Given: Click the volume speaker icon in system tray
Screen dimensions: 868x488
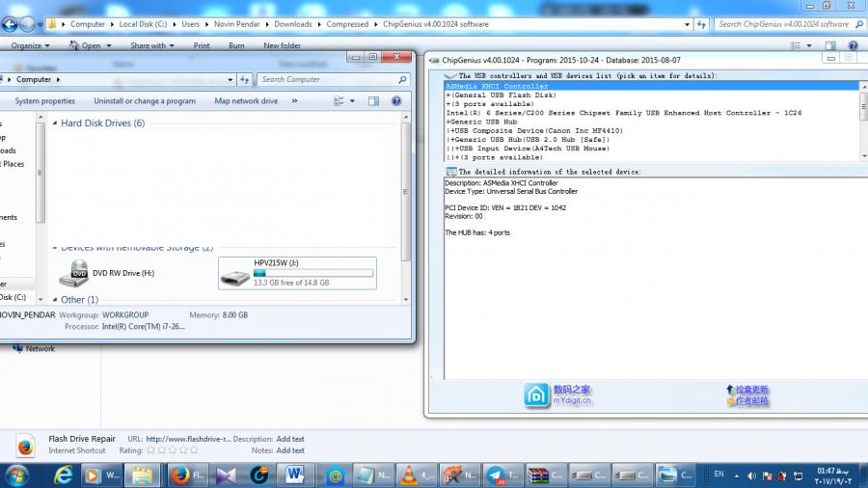Looking at the screenshot, I should (x=751, y=475).
